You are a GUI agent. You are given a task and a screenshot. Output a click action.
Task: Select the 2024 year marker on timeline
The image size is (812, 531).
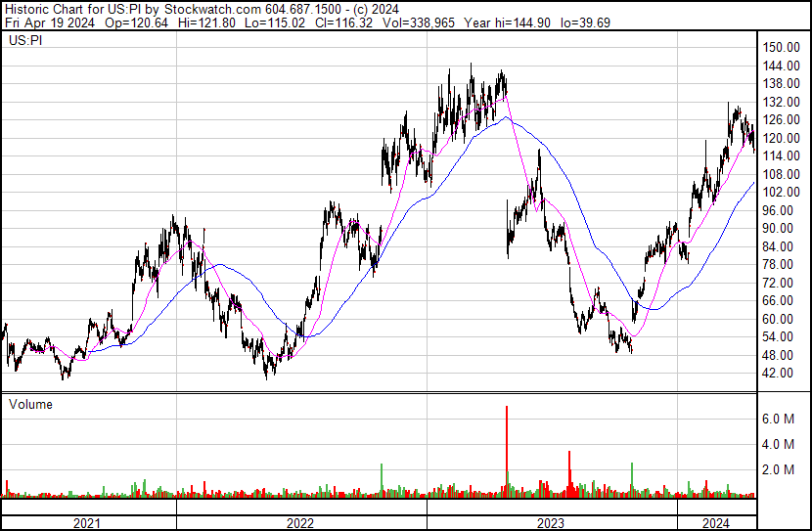[x=718, y=523]
